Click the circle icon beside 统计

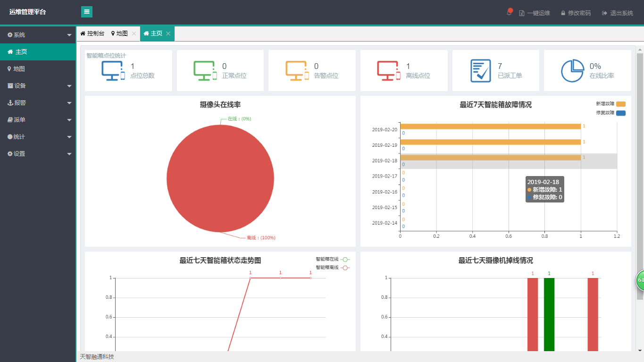coord(10,137)
